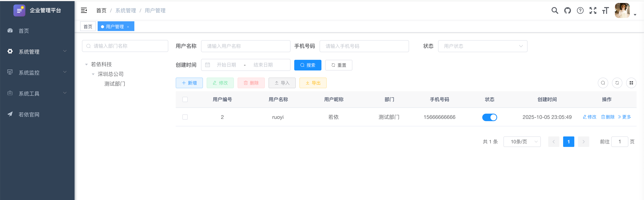Focus the 请输入用户名称 input field
This screenshot has height=200, width=644.
(x=245, y=46)
